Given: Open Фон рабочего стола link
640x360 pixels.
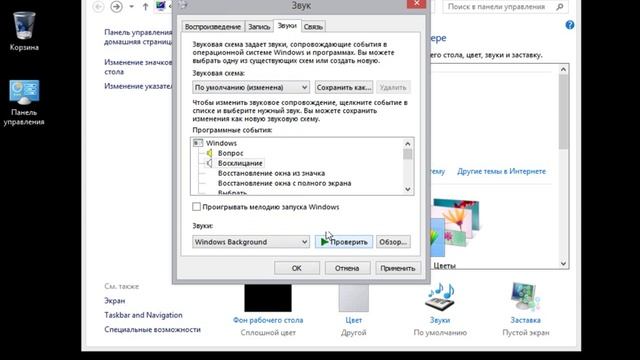Looking at the screenshot, I should tap(268, 320).
